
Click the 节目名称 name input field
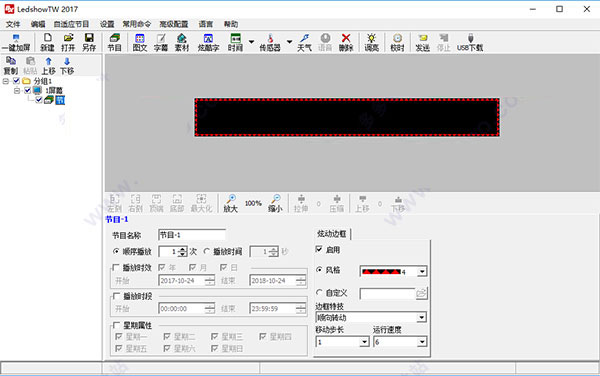192,235
